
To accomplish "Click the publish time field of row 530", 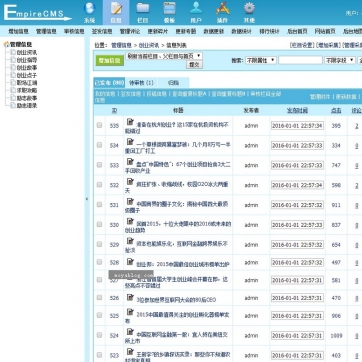I will [x=297, y=225].
